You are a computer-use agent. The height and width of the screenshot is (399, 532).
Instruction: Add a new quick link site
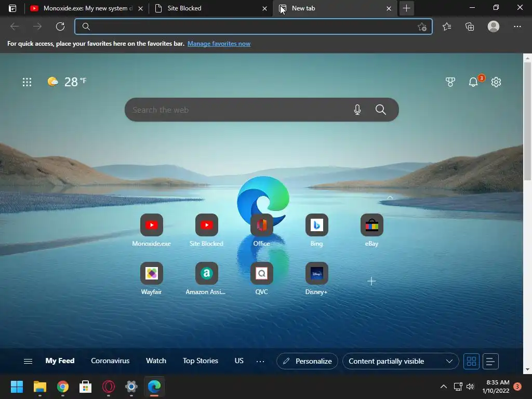(x=371, y=281)
